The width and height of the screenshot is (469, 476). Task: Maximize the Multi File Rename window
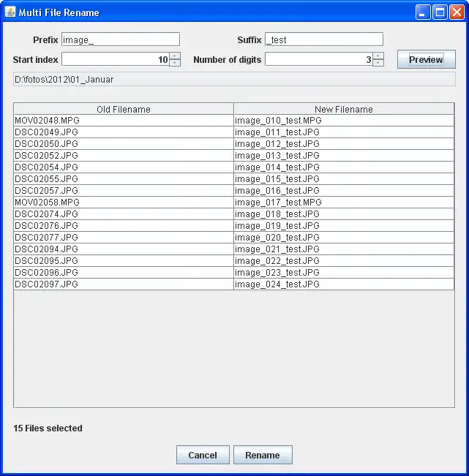pos(440,12)
